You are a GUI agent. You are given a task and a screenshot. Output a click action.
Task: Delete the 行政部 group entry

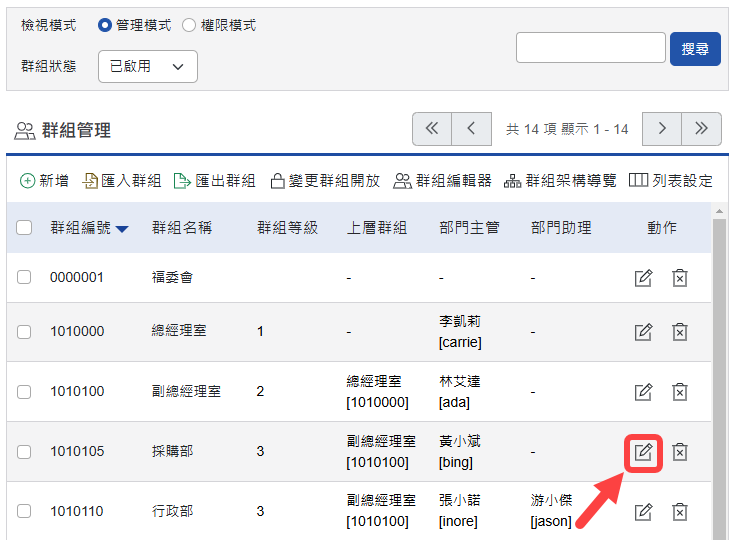click(x=679, y=512)
